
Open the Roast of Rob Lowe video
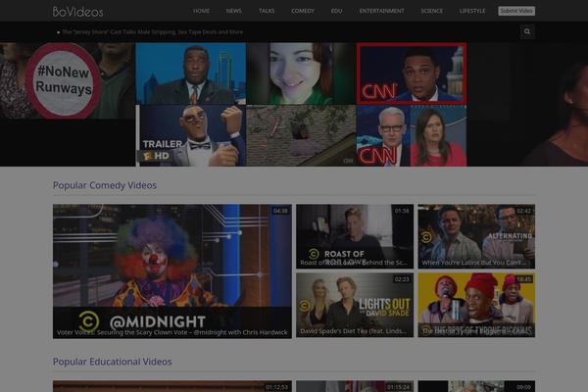click(355, 236)
